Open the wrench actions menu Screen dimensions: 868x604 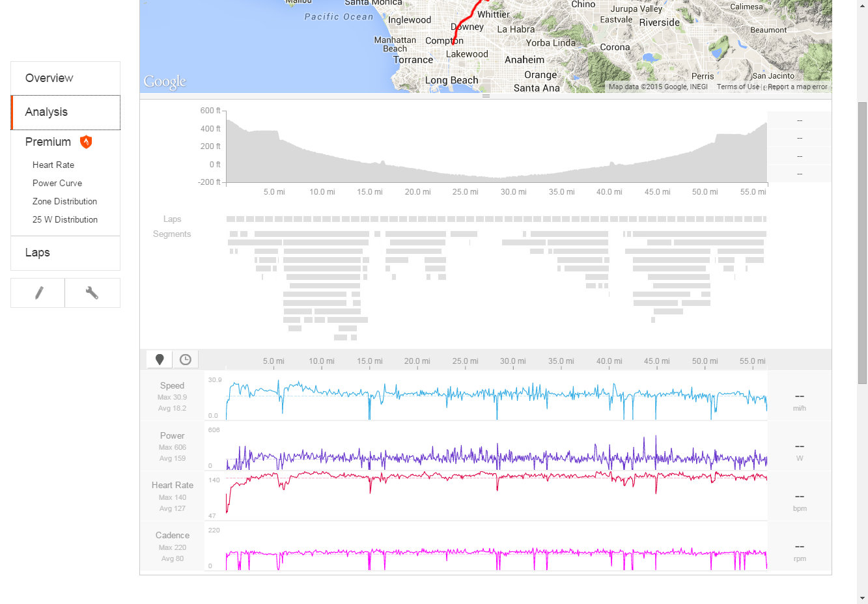point(92,293)
